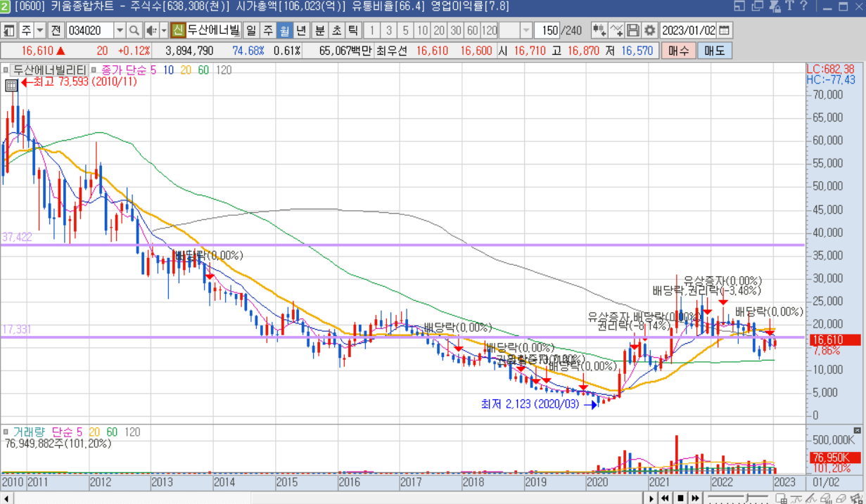Open add candlestick chart icon

[x=599, y=30]
